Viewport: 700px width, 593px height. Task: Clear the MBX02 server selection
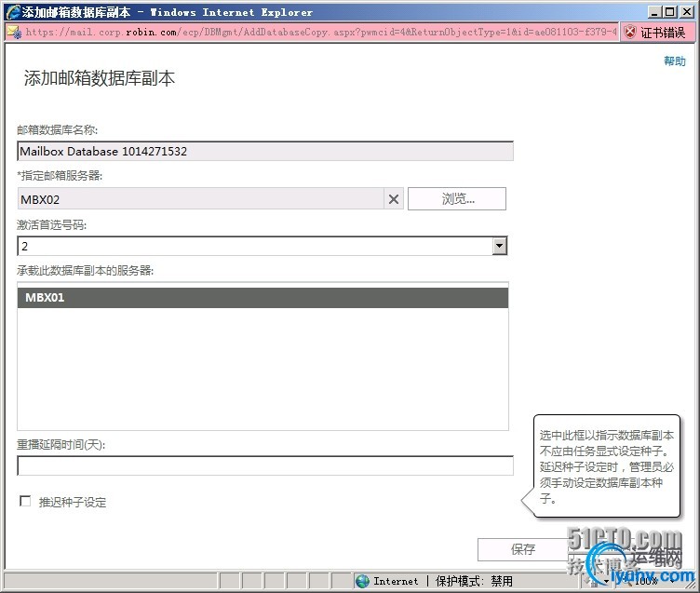[394, 198]
